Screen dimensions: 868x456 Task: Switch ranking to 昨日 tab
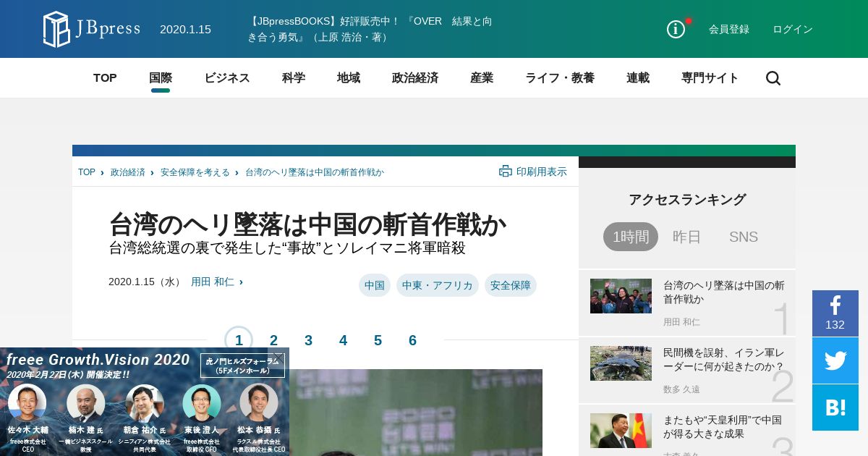pos(687,237)
